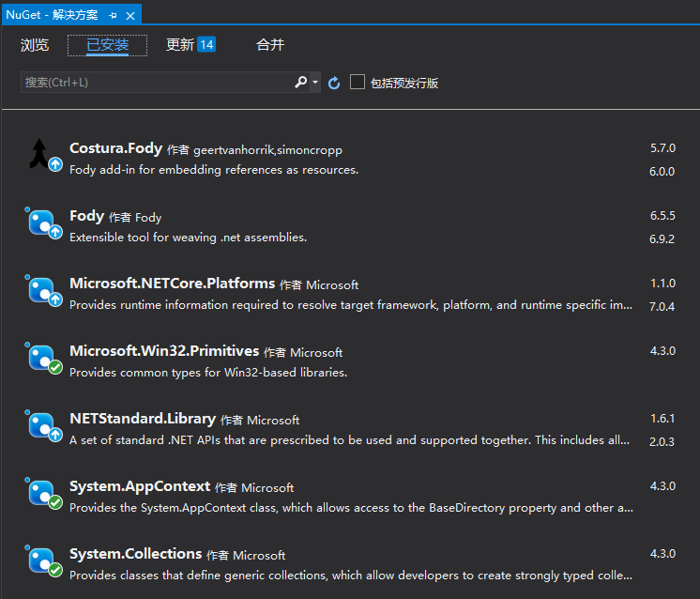Screen dimensions: 700x599
Task: Click Fody available version 6.9.2
Action: 662,239
